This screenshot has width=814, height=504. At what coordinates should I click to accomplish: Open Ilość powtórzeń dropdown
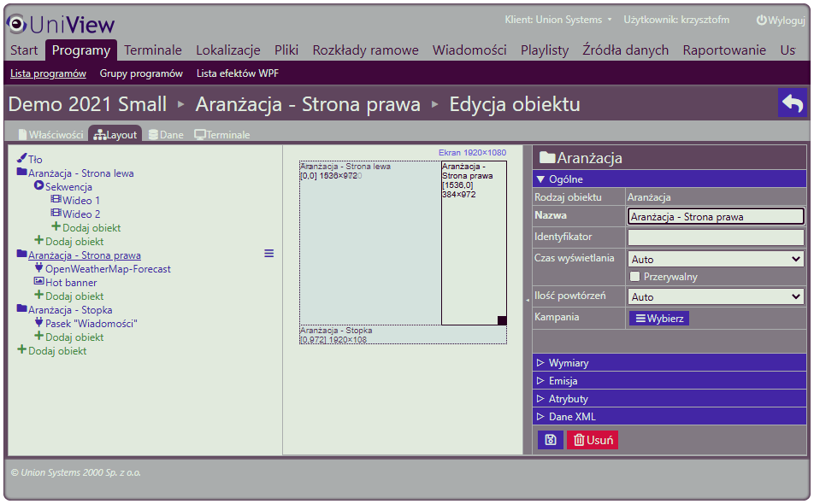716,296
